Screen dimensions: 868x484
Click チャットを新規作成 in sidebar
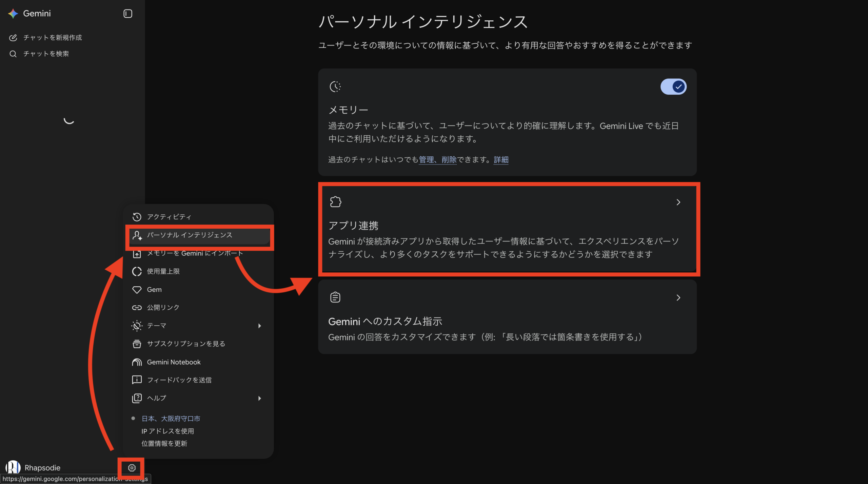coord(53,38)
